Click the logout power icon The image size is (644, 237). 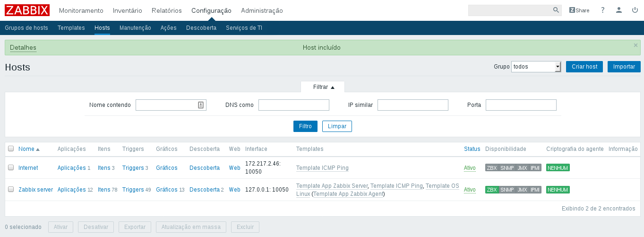[635, 10]
